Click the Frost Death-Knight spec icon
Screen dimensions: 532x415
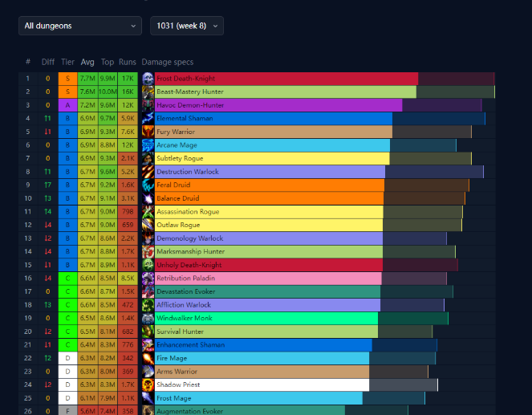[148, 79]
